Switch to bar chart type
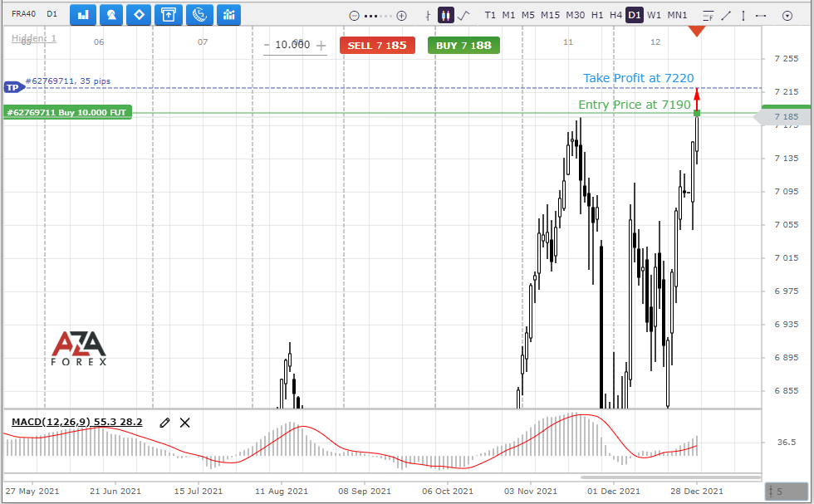 [x=428, y=16]
